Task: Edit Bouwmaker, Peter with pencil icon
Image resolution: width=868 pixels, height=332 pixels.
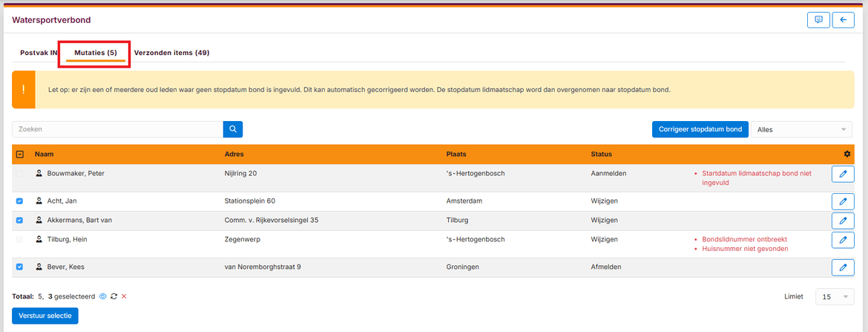Action: point(843,174)
